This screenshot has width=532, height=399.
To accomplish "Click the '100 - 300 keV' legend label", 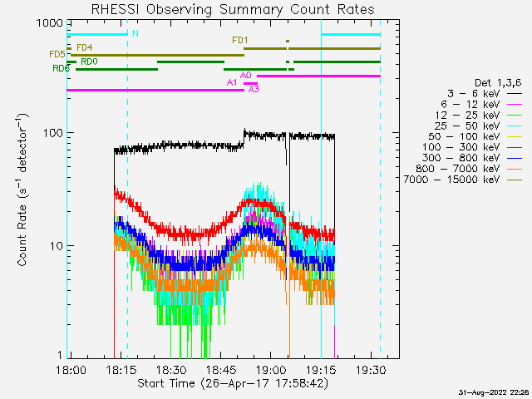I will 461,147.
